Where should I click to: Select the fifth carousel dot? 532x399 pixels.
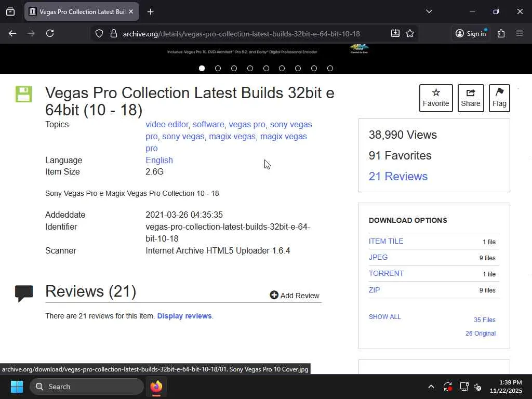(266, 68)
